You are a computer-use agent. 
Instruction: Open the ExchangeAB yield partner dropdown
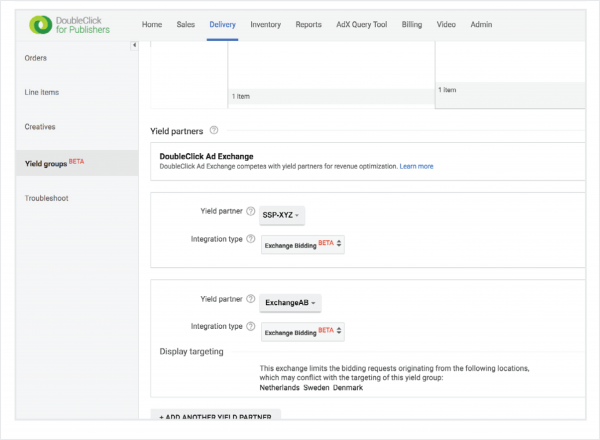point(290,303)
